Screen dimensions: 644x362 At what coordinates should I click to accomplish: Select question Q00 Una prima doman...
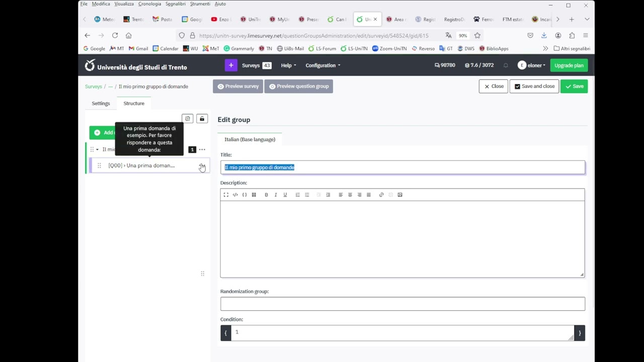pos(141,165)
